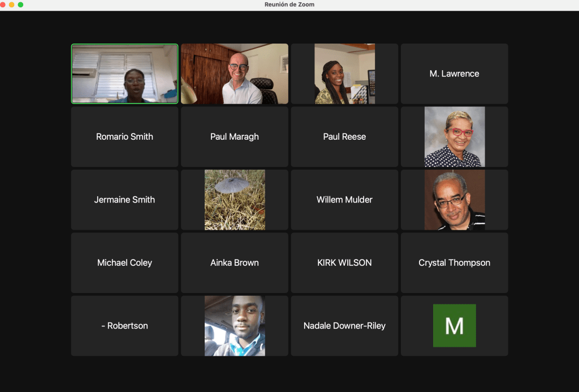Image resolution: width=579 pixels, height=392 pixels.
Task: Select the Michael Coley tile
Action: [x=124, y=263]
